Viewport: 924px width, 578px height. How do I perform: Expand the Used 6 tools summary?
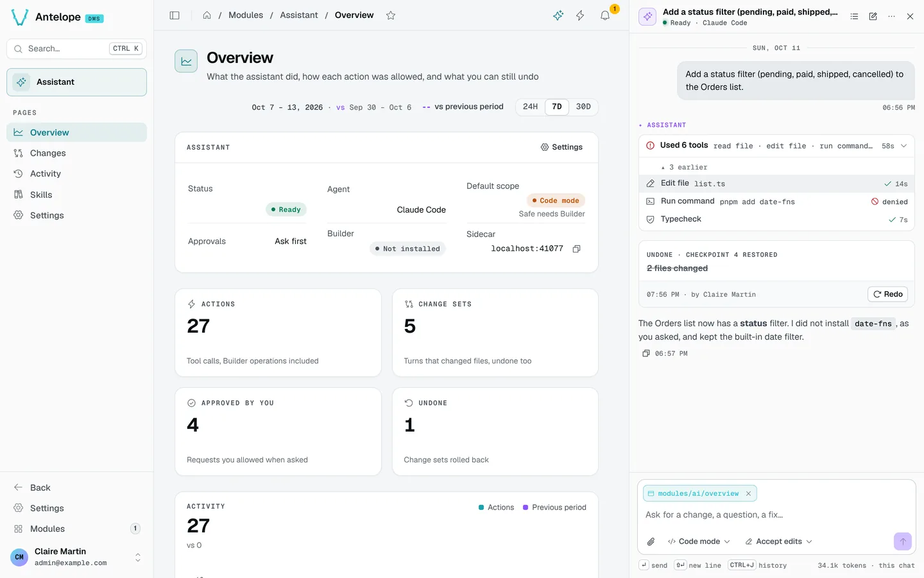(776, 146)
